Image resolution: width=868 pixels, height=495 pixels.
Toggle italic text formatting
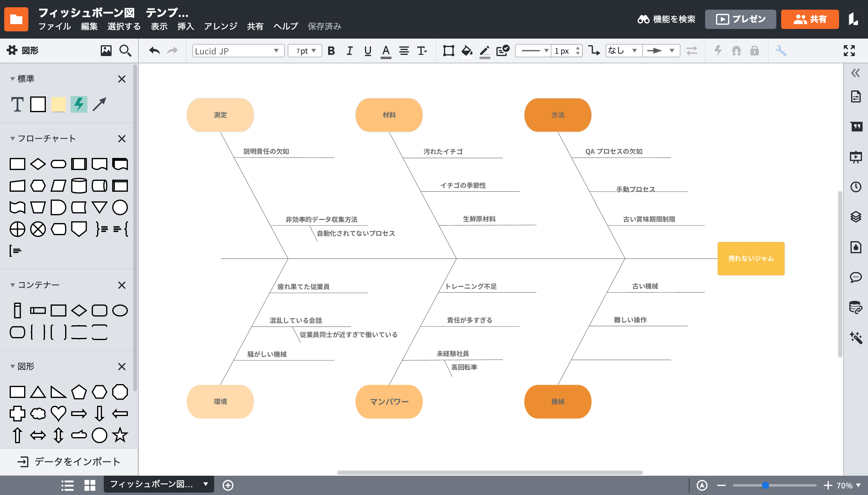349,51
